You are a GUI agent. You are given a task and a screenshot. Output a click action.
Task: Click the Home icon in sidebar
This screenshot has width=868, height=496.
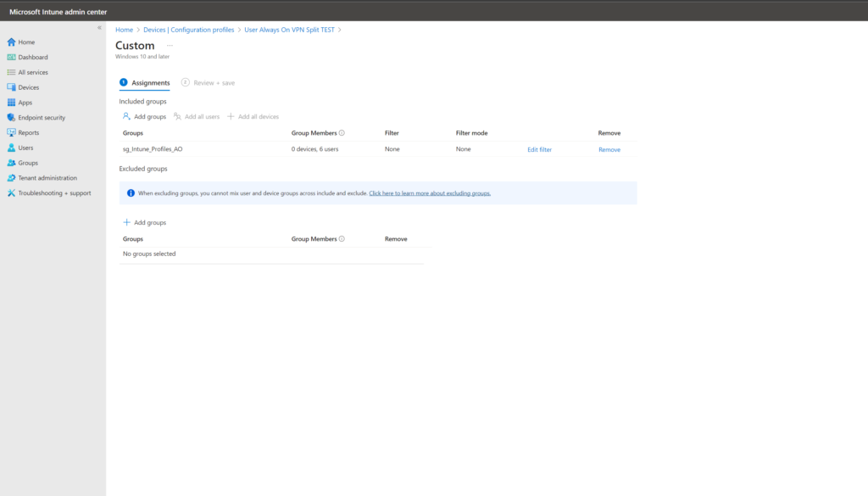[x=11, y=42]
